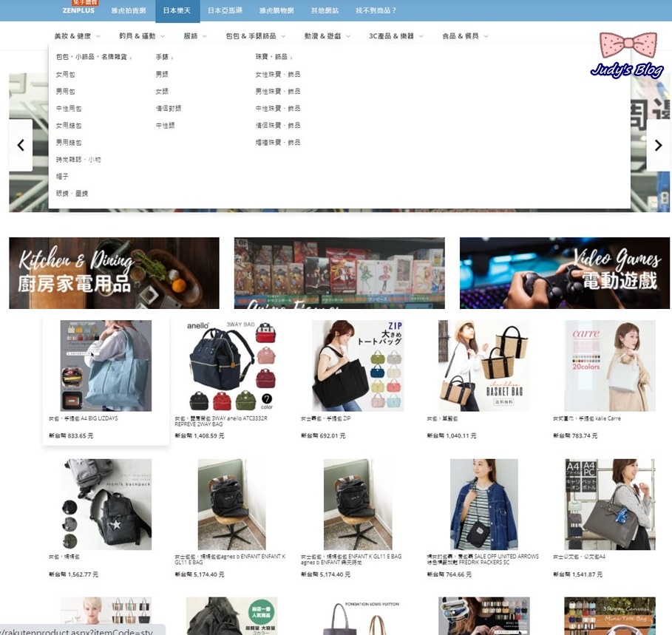Open the 3C產品 & 樂器 dropdown
Screen dimensions: 672x635
pos(396,36)
